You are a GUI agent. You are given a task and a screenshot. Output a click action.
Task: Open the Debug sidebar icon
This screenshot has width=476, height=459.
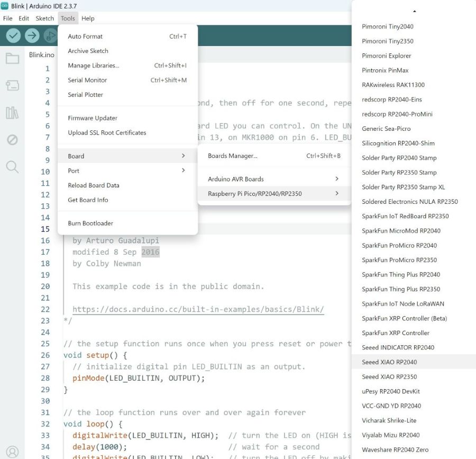tap(13, 140)
